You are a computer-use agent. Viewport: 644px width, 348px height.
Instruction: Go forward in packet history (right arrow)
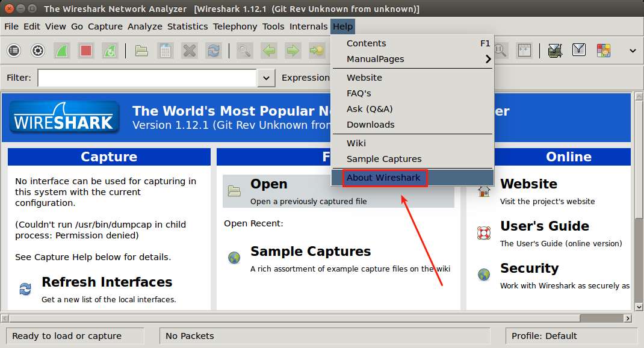293,51
